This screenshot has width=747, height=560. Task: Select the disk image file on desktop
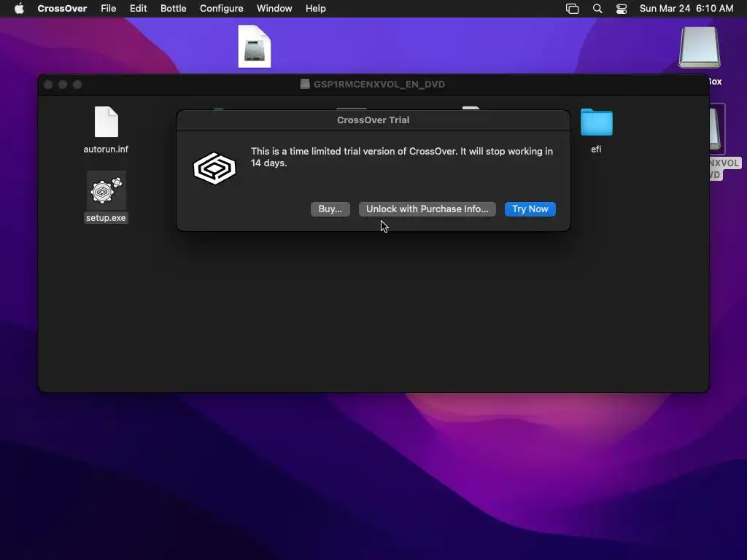[255, 46]
